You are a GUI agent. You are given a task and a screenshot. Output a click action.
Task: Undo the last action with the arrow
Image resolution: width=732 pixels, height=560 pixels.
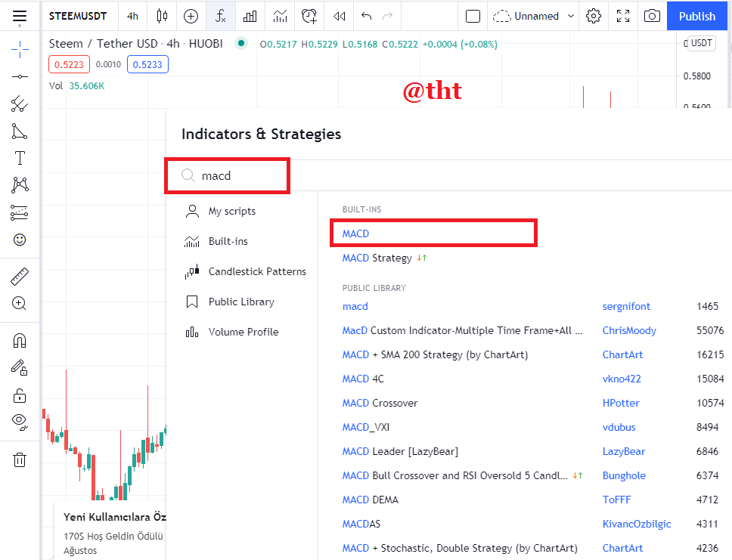click(x=367, y=17)
